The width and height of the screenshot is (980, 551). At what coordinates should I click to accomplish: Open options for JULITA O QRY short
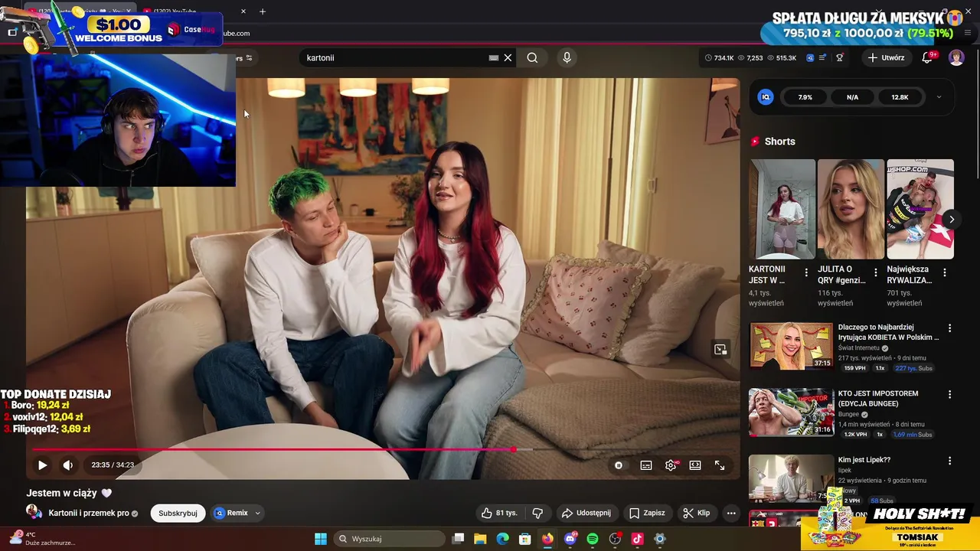[875, 272]
